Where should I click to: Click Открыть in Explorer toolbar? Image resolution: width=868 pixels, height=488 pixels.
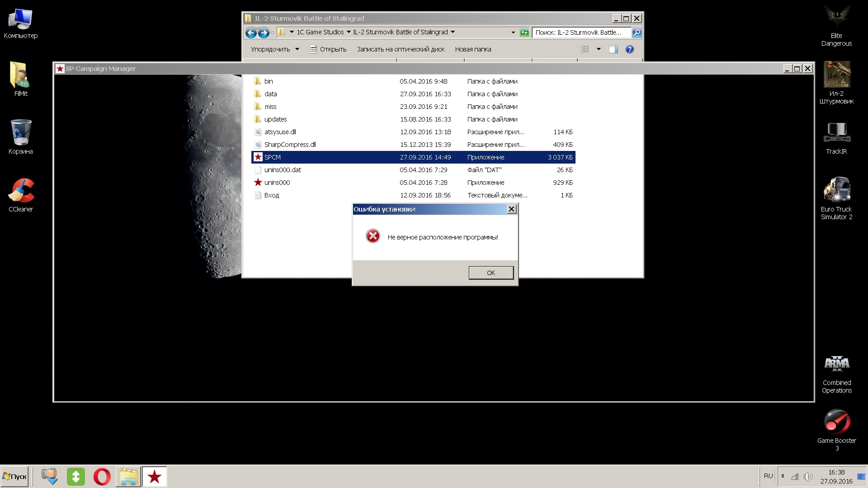pos(328,49)
